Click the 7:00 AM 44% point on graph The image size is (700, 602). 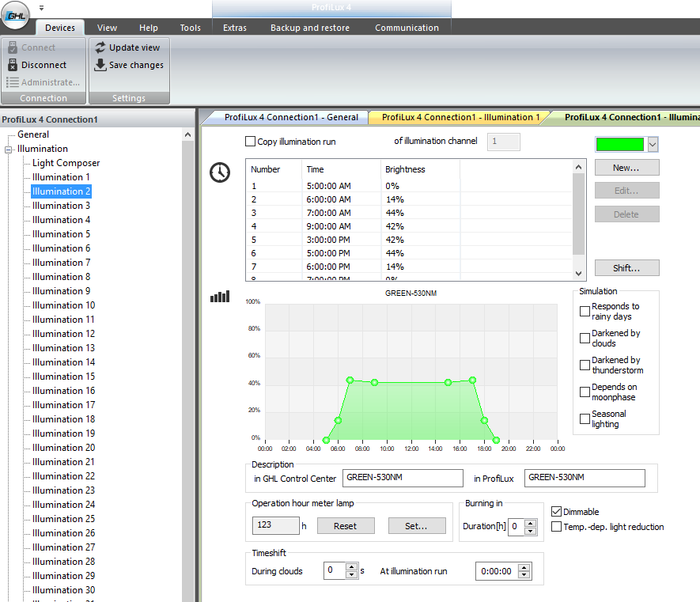pyautogui.click(x=350, y=380)
